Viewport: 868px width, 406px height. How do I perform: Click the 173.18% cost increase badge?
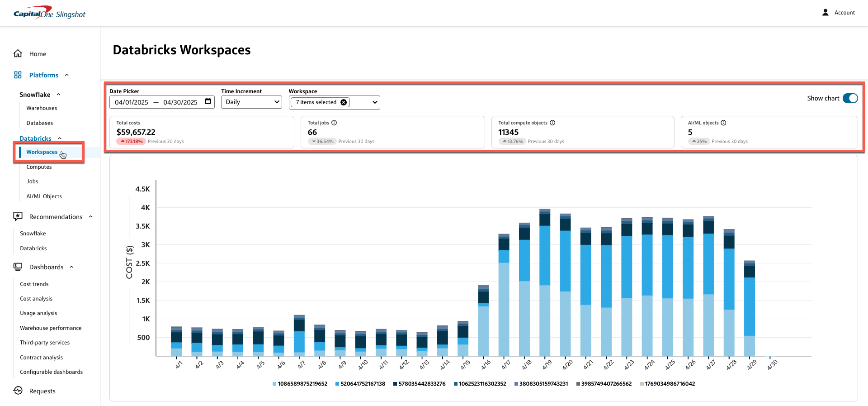(x=131, y=141)
